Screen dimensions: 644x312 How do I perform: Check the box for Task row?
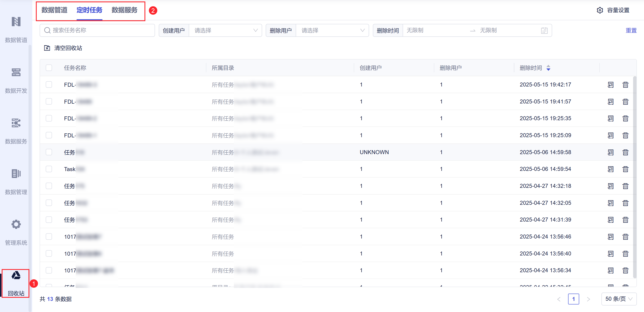click(x=49, y=169)
